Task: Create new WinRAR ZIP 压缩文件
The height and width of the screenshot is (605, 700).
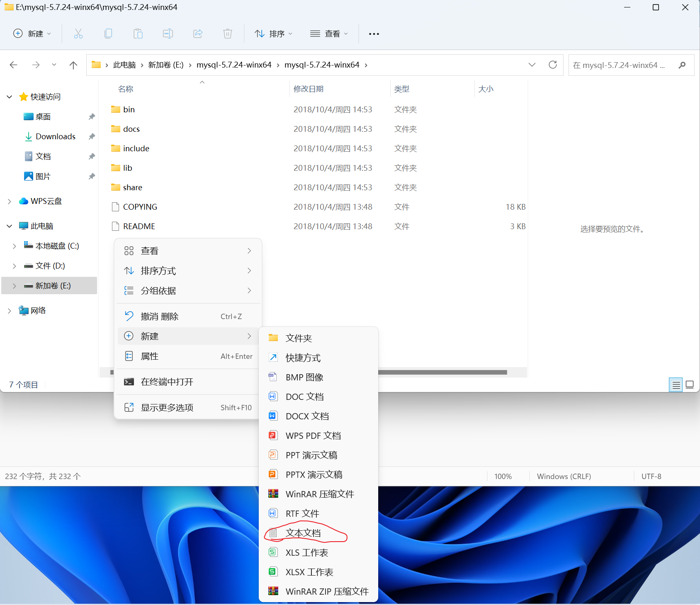Action: [x=318, y=591]
